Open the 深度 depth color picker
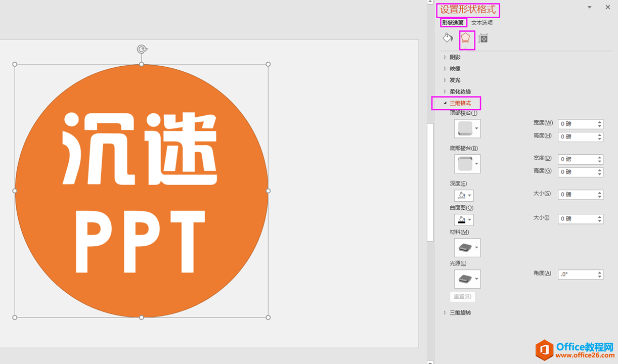 coord(464,196)
